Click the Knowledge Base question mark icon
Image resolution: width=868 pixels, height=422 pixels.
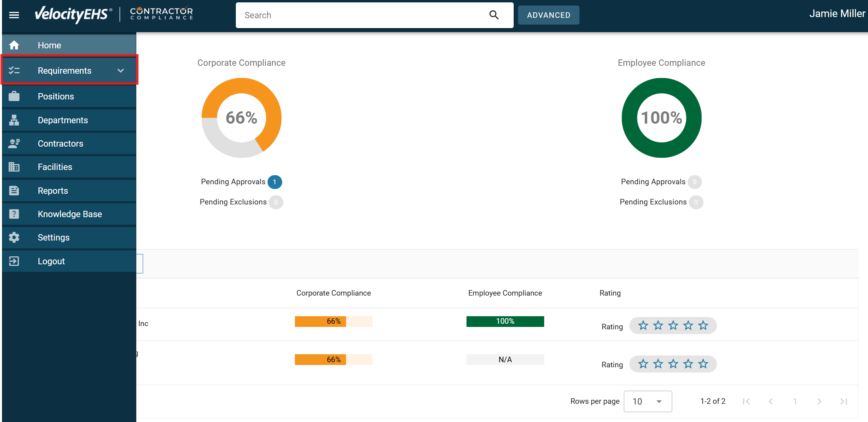coord(14,214)
